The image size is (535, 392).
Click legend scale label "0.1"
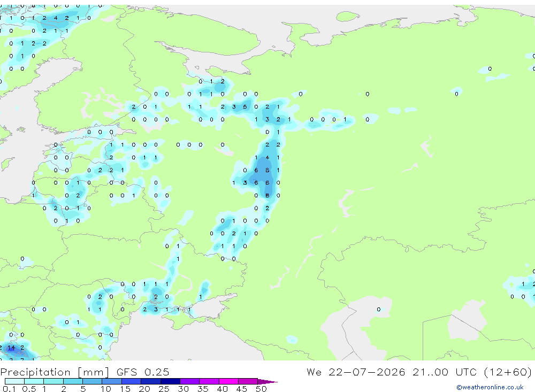pyautogui.click(x=9, y=389)
